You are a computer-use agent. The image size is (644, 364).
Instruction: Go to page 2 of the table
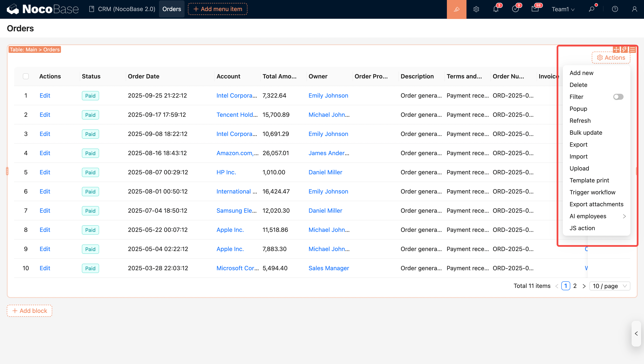[x=575, y=286]
